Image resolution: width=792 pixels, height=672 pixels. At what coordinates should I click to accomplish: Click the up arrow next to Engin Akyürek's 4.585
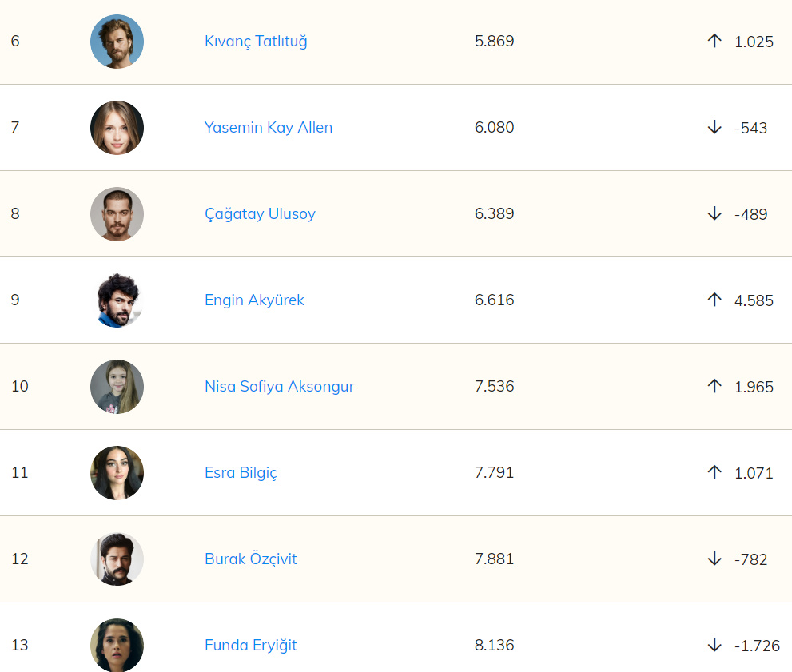click(x=714, y=300)
